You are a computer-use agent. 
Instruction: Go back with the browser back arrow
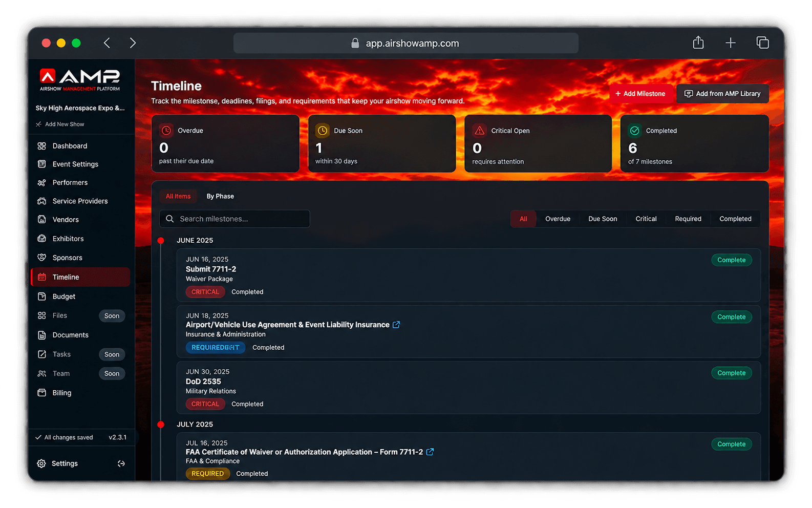point(107,43)
